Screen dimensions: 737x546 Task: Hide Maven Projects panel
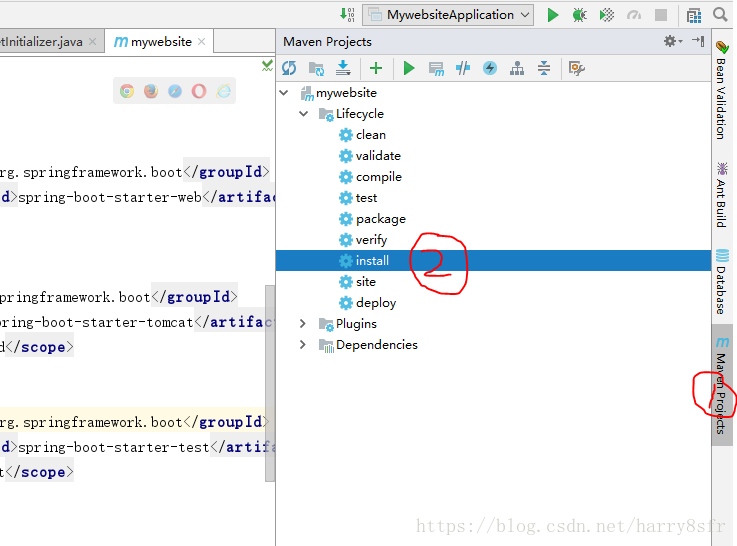[698, 41]
